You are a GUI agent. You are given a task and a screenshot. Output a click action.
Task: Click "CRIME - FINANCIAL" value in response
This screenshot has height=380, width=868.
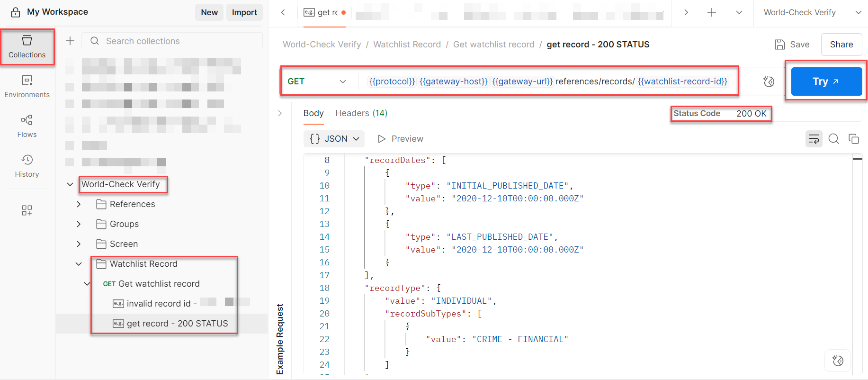click(520, 339)
